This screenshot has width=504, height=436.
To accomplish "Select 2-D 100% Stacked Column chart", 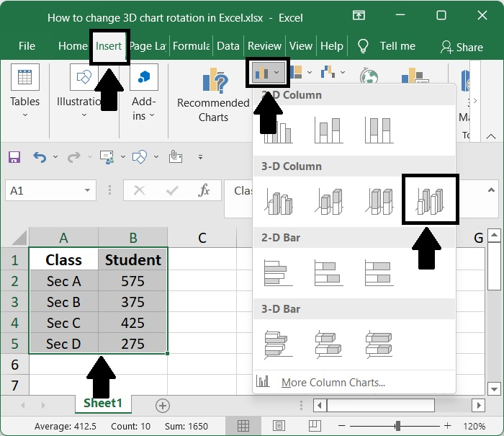I will [379, 130].
